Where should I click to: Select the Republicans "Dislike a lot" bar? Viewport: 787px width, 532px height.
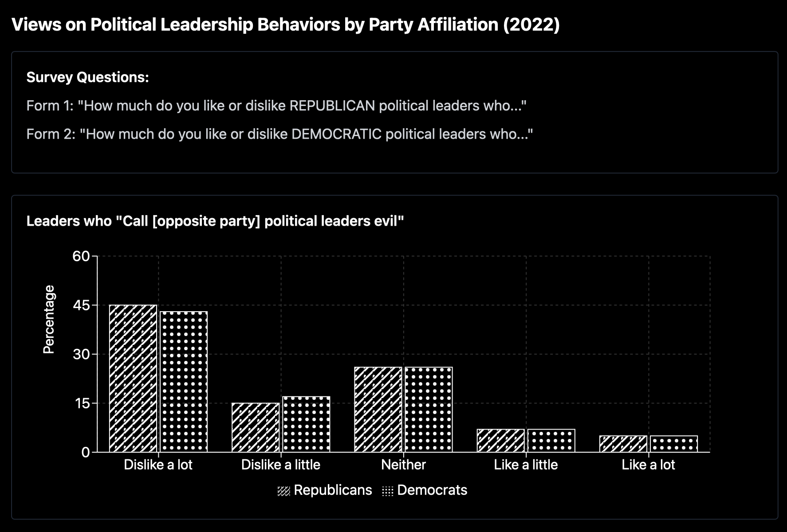tap(133, 378)
